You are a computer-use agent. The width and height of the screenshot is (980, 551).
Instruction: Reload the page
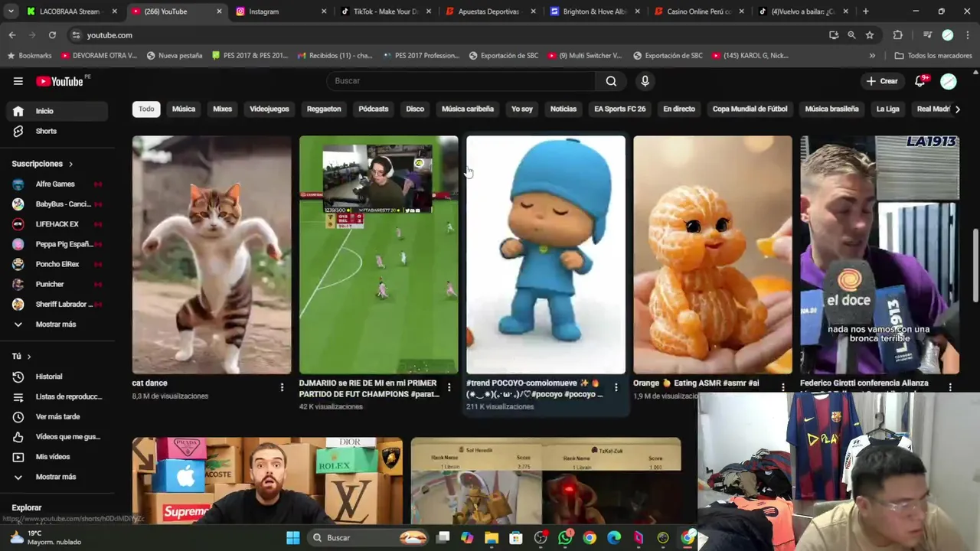tap(52, 35)
